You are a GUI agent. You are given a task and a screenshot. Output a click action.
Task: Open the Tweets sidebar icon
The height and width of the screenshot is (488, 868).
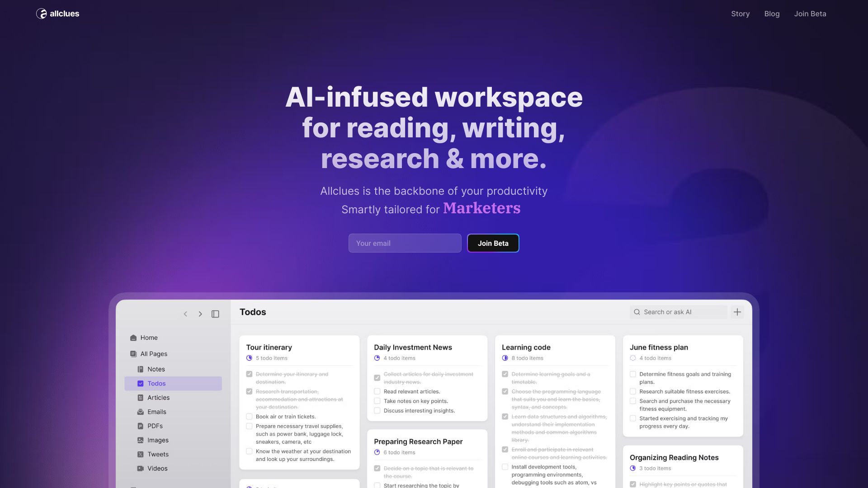click(140, 454)
